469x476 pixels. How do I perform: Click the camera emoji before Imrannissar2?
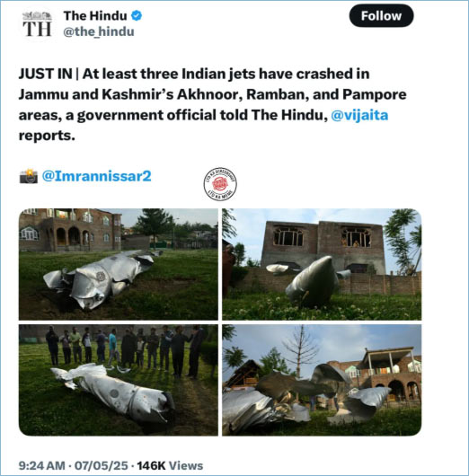tap(29, 176)
